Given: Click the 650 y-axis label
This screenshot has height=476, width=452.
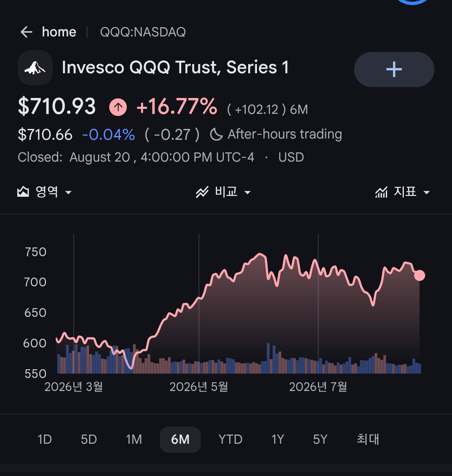Looking at the screenshot, I should click(35, 313).
